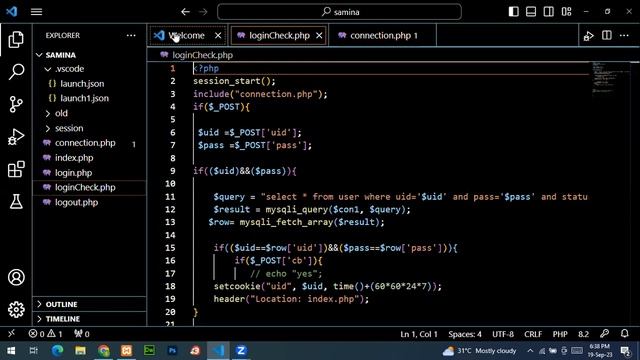This screenshot has width=640, height=360.
Task: Go back with the left arrow
Action: 185,12
